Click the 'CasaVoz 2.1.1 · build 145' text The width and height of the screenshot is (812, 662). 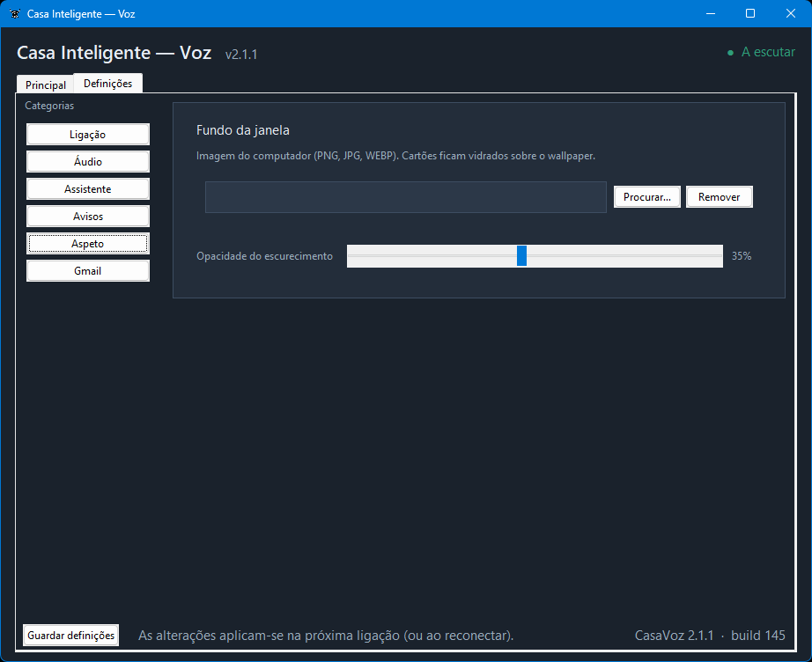click(x=710, y=635)
